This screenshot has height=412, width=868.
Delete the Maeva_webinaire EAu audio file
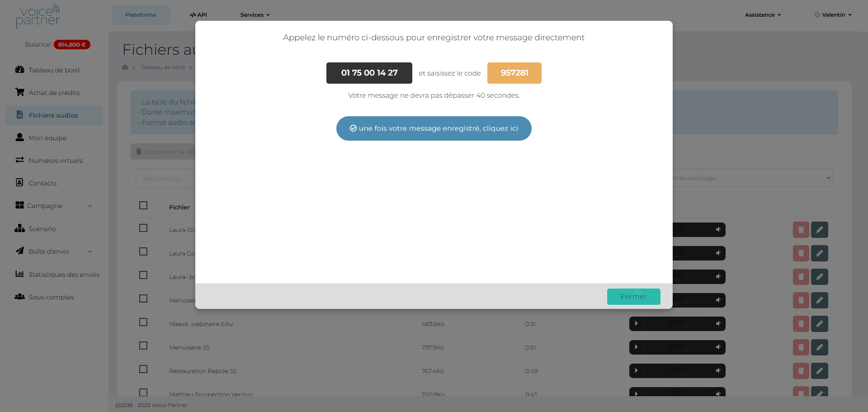pos(801,324)
